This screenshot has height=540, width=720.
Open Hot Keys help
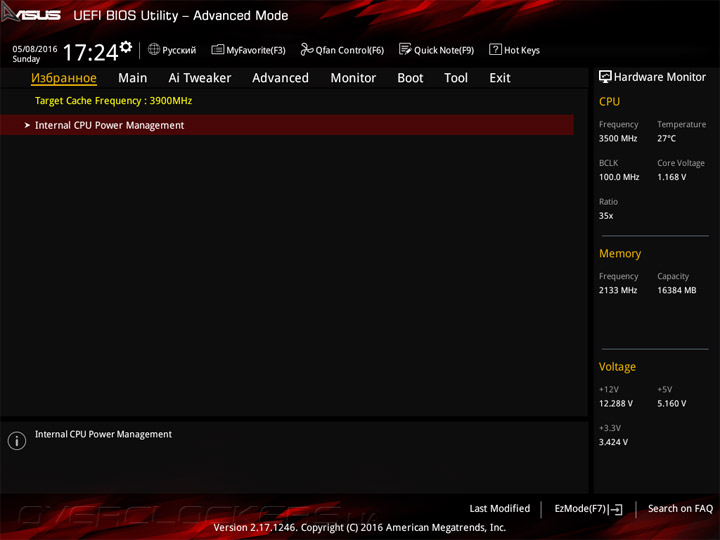pos(514,50)
